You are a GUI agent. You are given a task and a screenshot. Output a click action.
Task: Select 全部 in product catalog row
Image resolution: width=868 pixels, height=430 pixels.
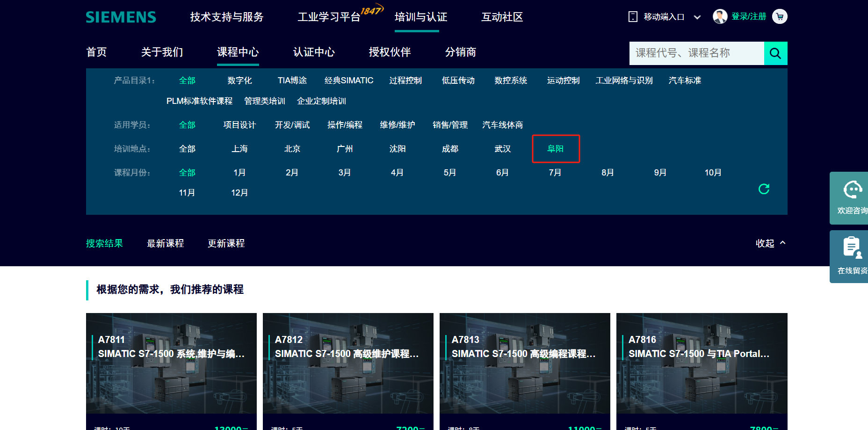click(187, 80)
